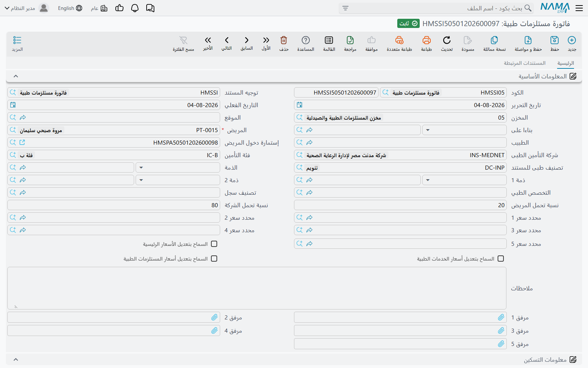This screenshot has height=368, width=588.
Task: Switch to المستندات المرتبطة tab
Action: tap(524, 63)
